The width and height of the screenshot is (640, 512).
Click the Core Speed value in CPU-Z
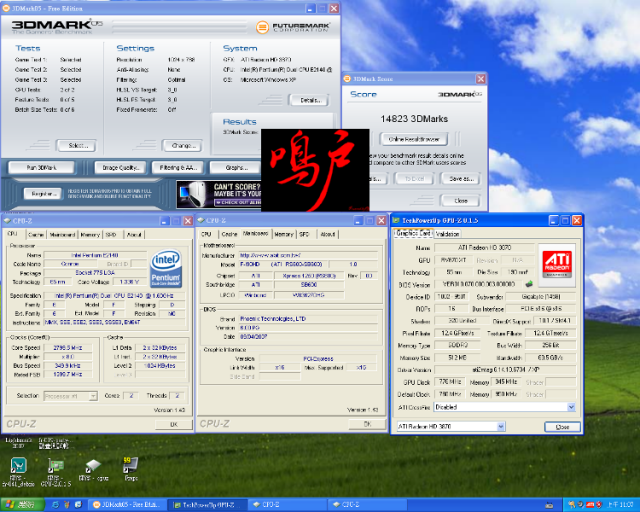point(68,348)
